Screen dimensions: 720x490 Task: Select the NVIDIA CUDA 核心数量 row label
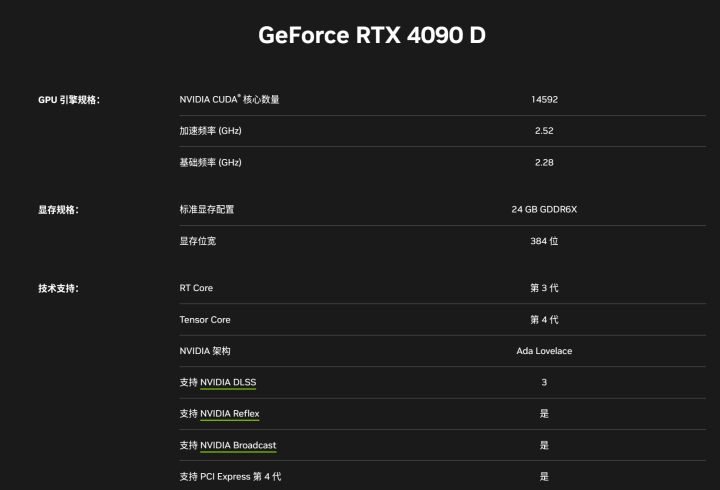click(229, 99)
